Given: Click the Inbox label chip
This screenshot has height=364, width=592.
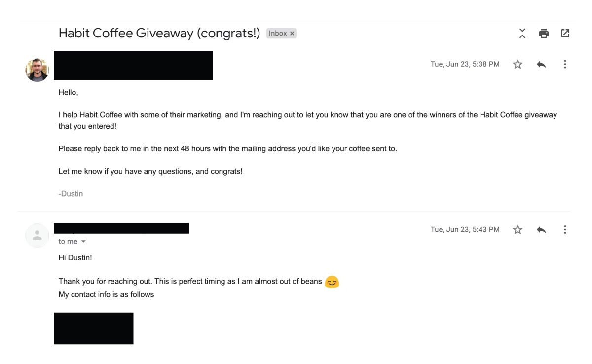Looking at the screenshot, I should click(281, 34).
